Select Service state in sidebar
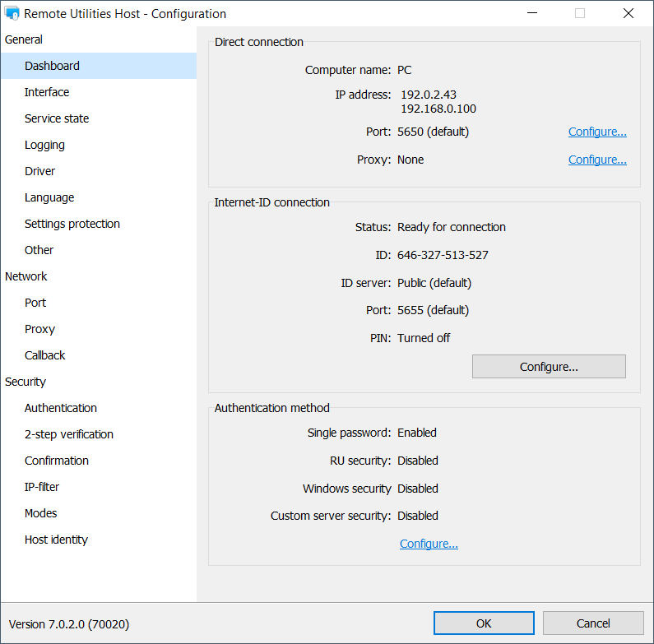The height and width of the screenshot is (644, 654). click(x=57, y=118)
